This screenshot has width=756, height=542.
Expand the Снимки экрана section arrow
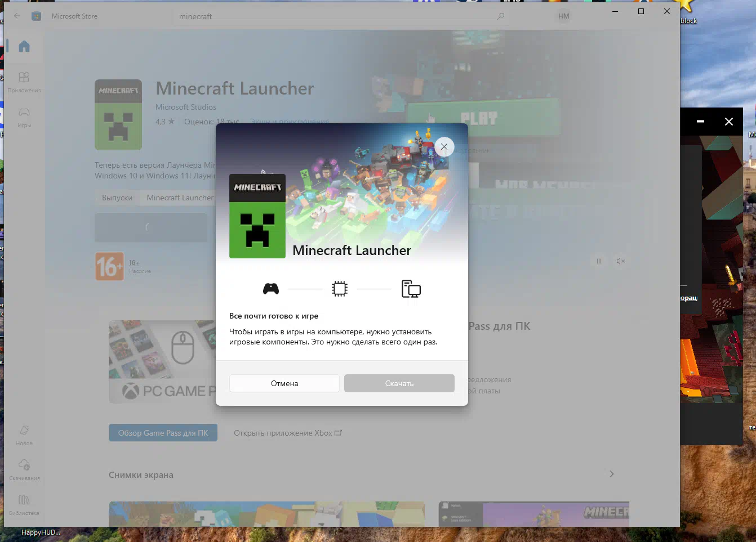click(x=612, y=474)
